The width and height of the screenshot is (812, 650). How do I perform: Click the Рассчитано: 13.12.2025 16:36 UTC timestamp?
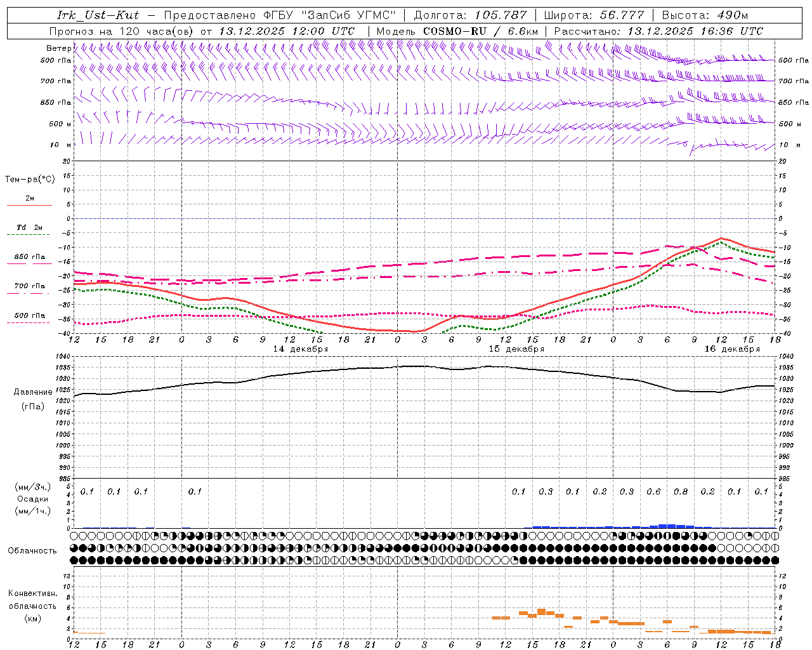click(x=658, y=31)
